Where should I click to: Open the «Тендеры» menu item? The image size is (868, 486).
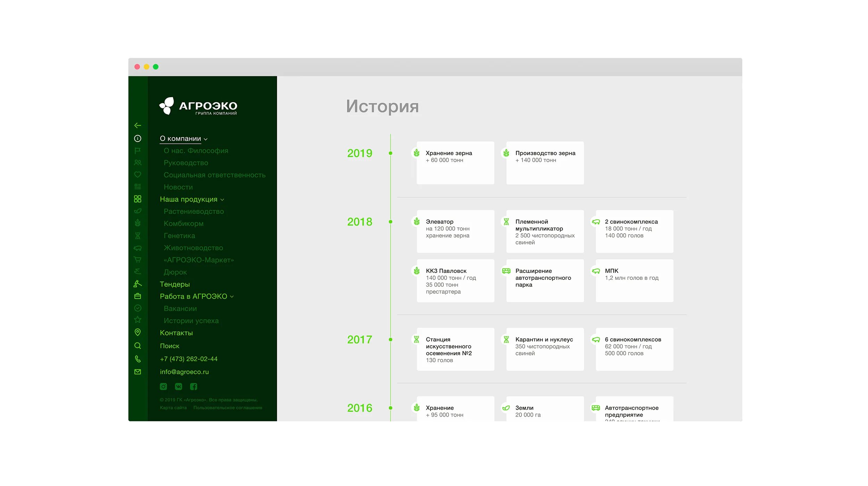pos(175,284)
